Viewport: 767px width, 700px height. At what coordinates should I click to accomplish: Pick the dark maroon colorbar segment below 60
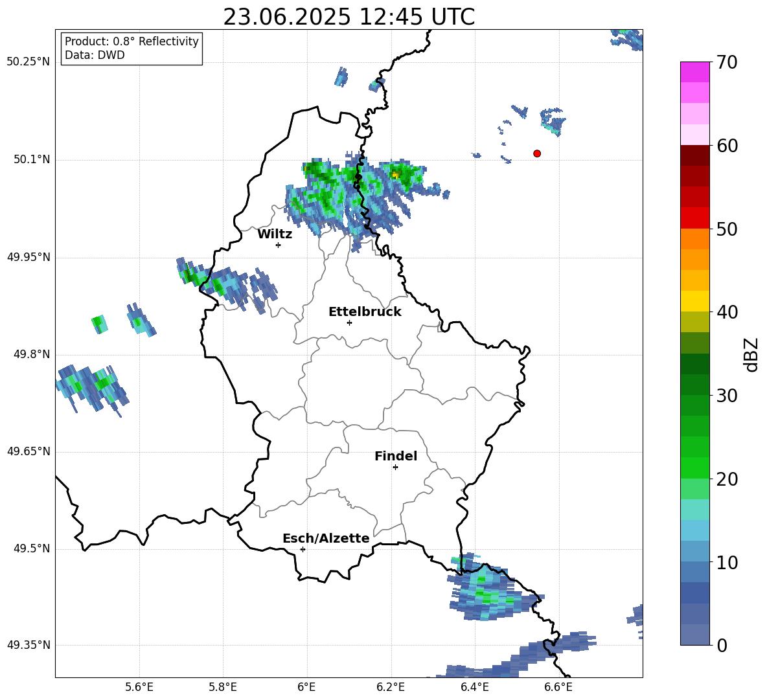point(694,155)
